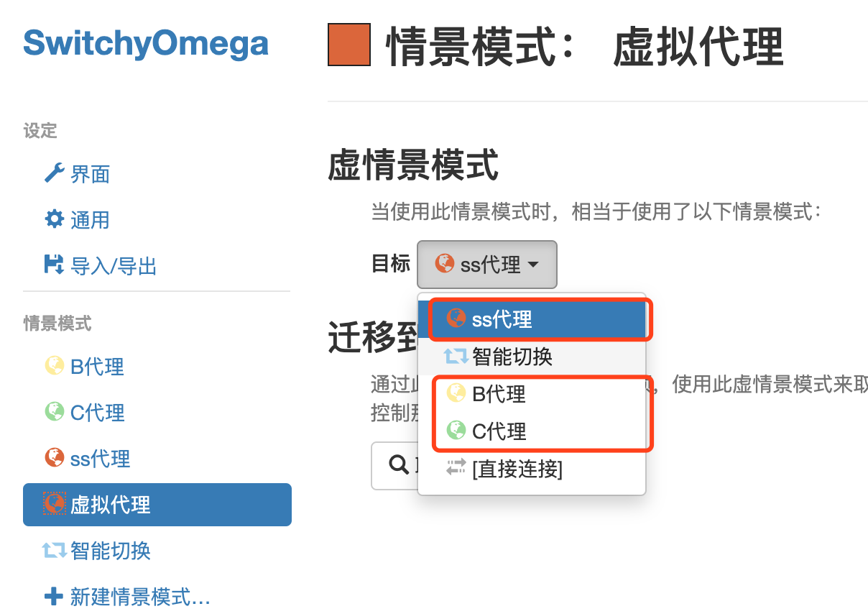Open the 目标 ss代理 dropdown button
Image resolution: width=868 pixels, height=614 pixels.
click(486, 265)
